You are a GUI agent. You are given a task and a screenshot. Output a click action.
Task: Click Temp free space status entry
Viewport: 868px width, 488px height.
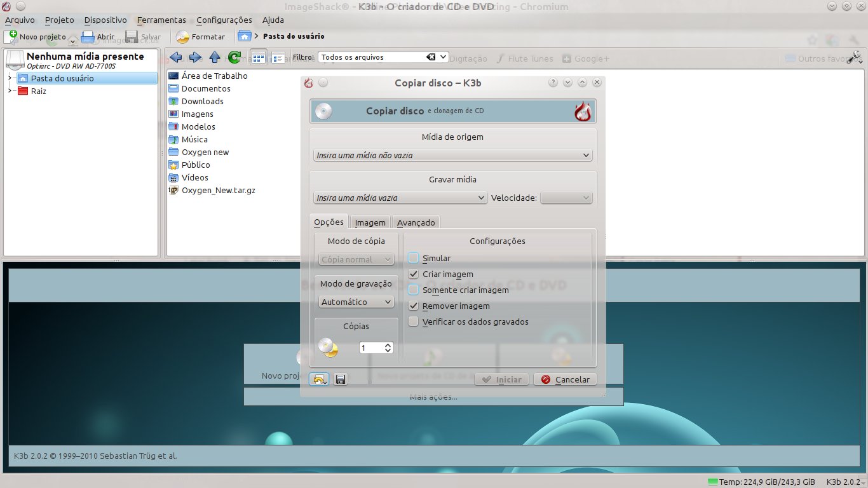[x=761, y=482]
